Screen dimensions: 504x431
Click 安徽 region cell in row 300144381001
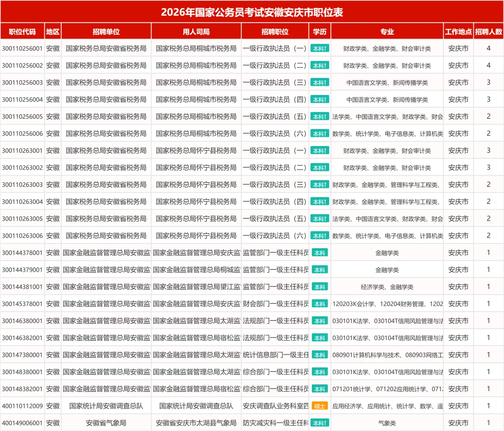click(x=53, y=287)
